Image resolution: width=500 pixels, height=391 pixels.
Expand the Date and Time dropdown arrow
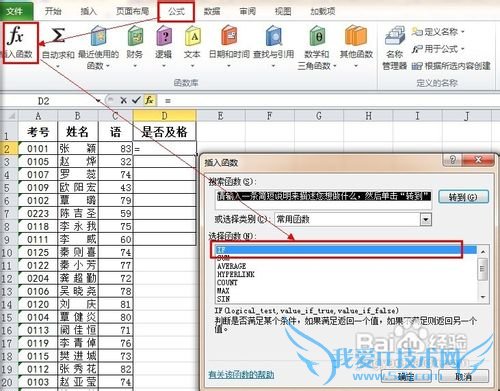(x=229, y=66)
